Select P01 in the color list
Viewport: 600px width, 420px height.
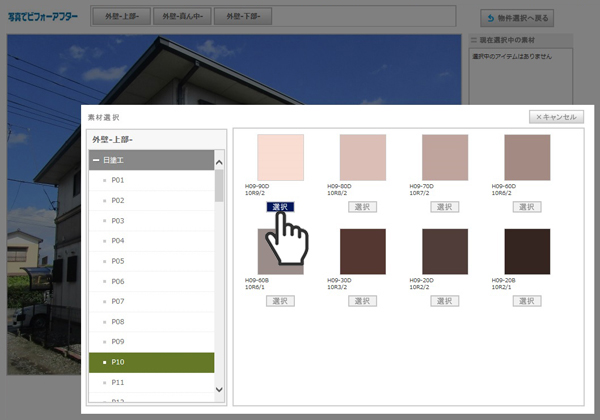pyautogui.click(x=118, y=180)
